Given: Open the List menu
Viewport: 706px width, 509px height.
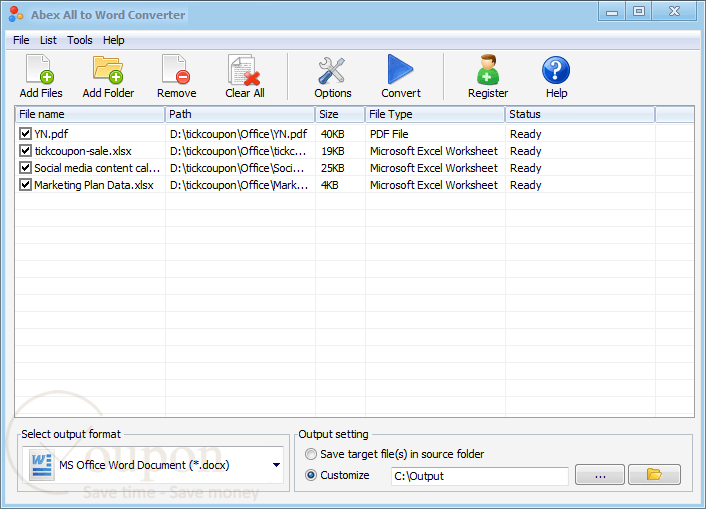Looking at the screenshot, I should (x=48, y=40).
